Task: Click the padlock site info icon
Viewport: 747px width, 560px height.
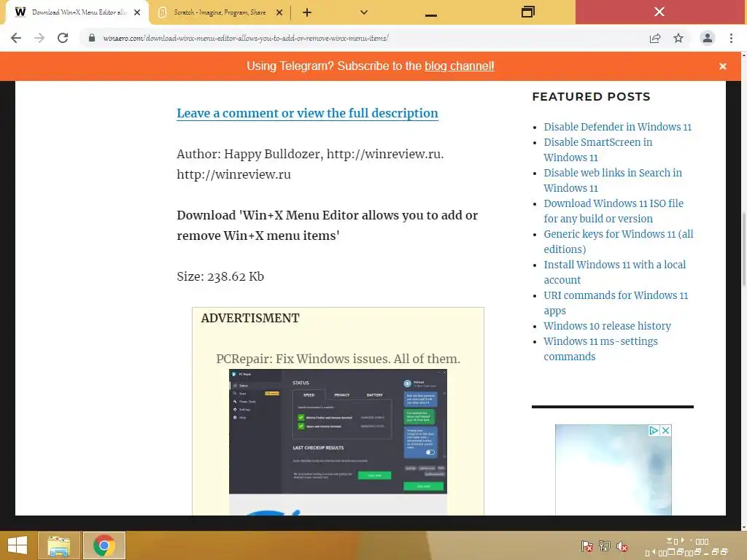Action: [x=91, y=38]
